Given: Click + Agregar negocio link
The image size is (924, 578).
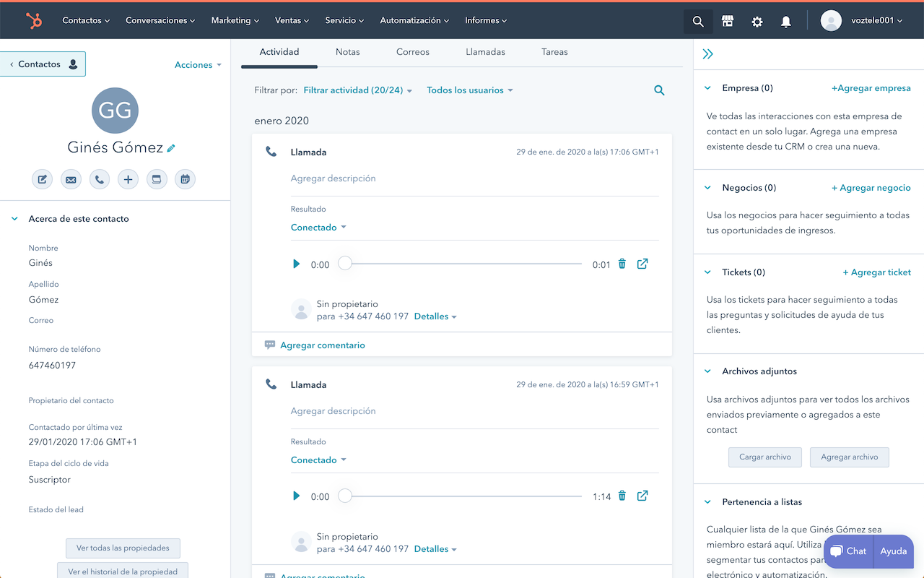Looking at the screenshot, I should click(x=871, y=188).
